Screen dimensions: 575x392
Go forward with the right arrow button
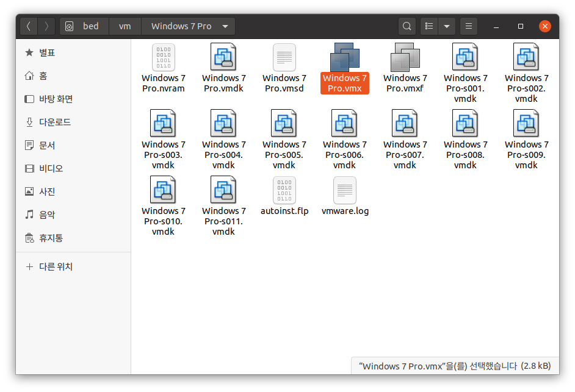point(46,26)
